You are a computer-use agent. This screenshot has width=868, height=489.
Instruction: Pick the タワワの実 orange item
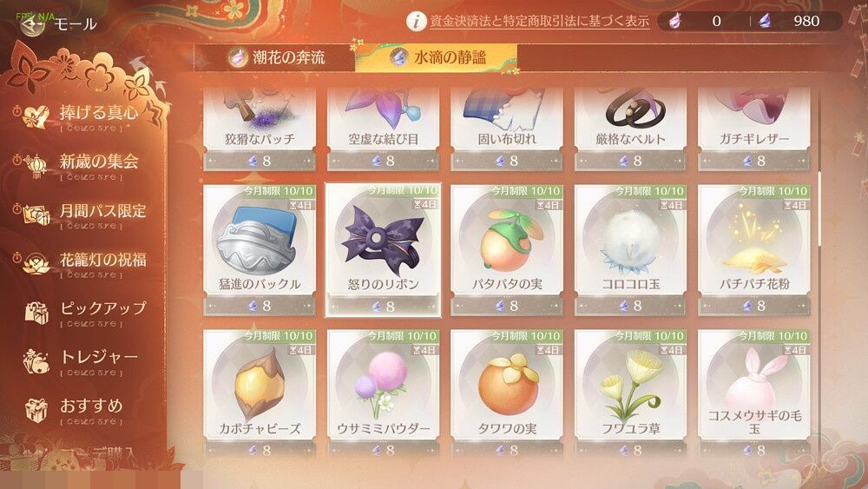click(x=507, y=384)
